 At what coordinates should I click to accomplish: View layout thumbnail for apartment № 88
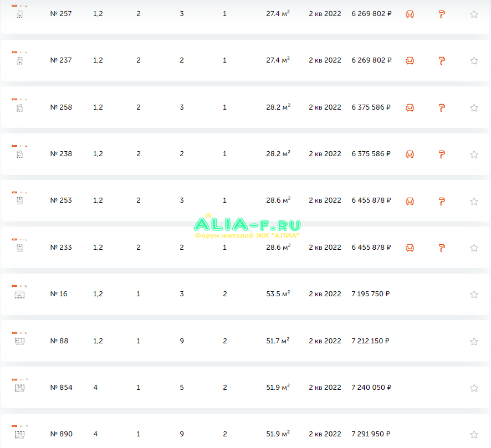tap(19, 339)
